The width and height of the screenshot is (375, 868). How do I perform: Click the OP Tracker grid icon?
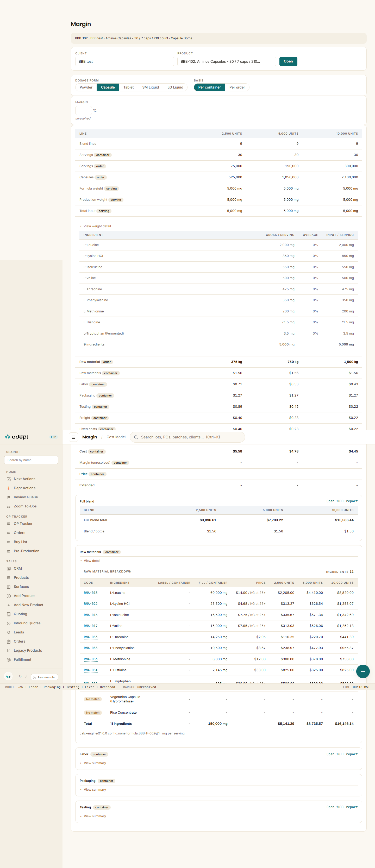[9, 524]
